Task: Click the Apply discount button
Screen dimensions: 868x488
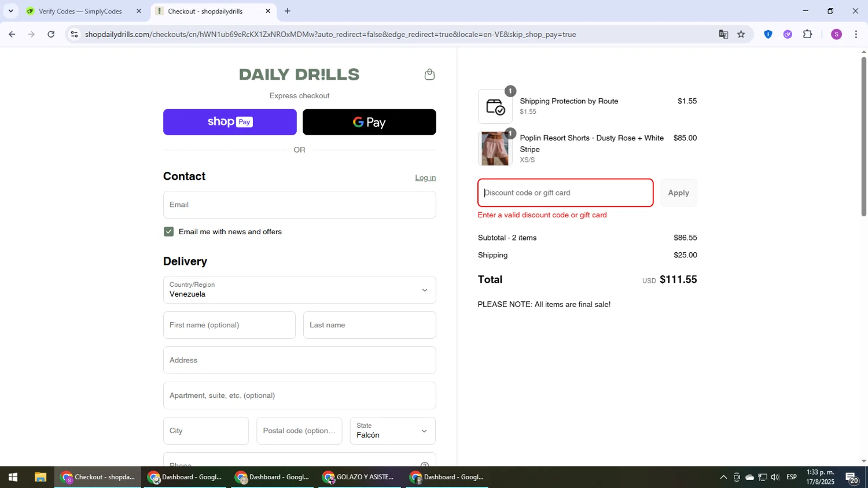Action: [x=679, y=193]
